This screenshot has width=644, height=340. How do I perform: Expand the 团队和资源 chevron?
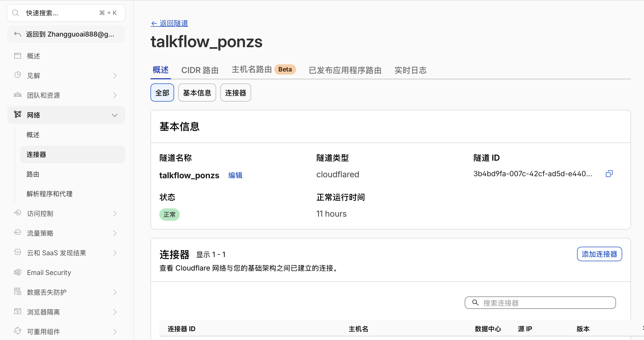tap(115, 95)
